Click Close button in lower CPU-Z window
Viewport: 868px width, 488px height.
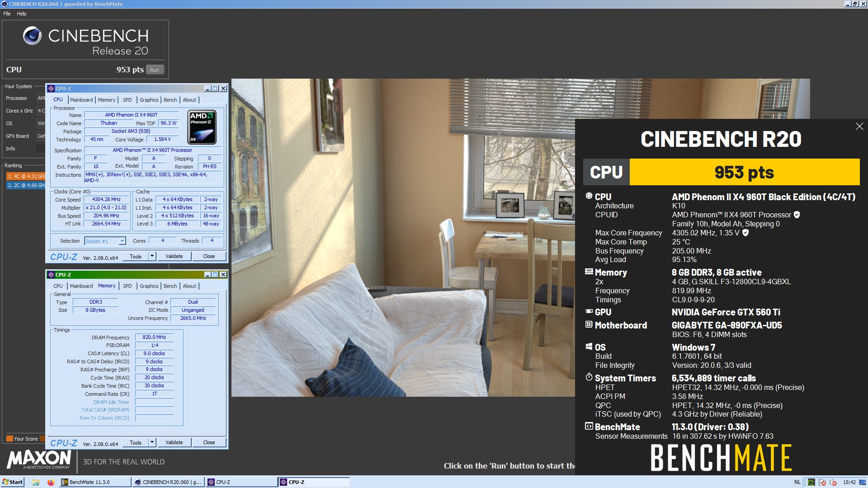click(x=209, y=442)
